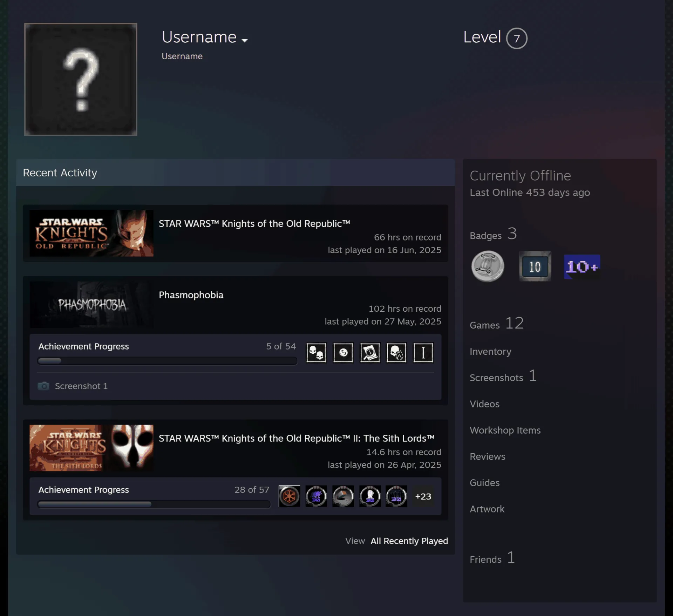Click the level 7 circle badge
Screen dimensions: 673x616
[x=517, y=38]
